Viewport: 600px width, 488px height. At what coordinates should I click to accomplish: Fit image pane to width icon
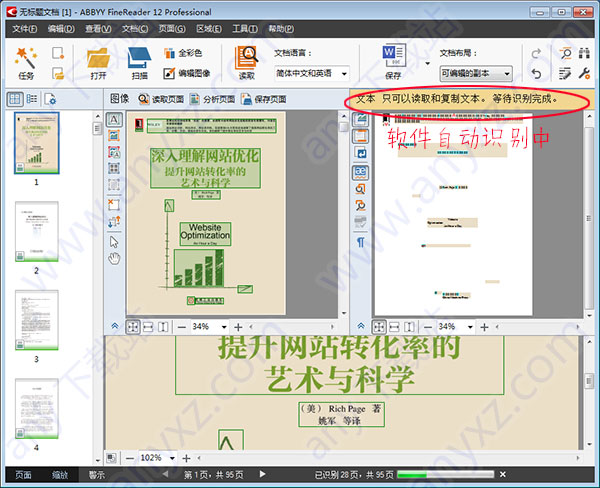[148, 327]
